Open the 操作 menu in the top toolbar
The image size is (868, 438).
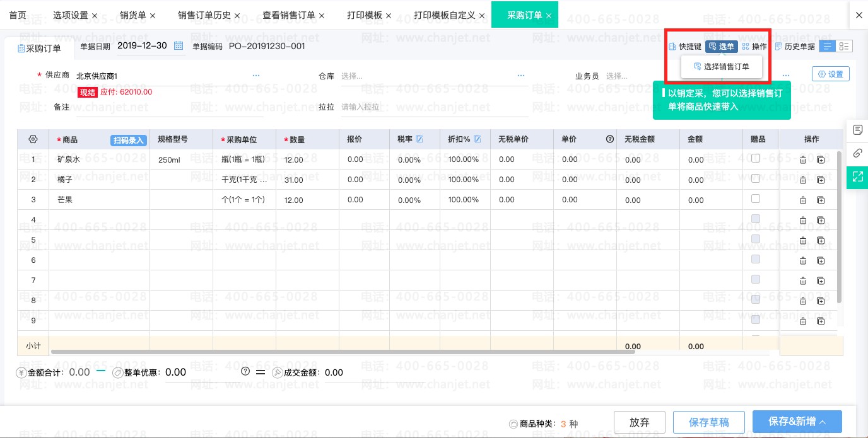click(x=754, y=47)
